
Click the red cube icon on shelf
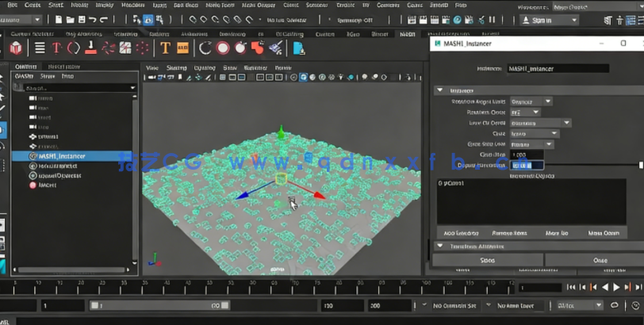(x=16, y=48)
